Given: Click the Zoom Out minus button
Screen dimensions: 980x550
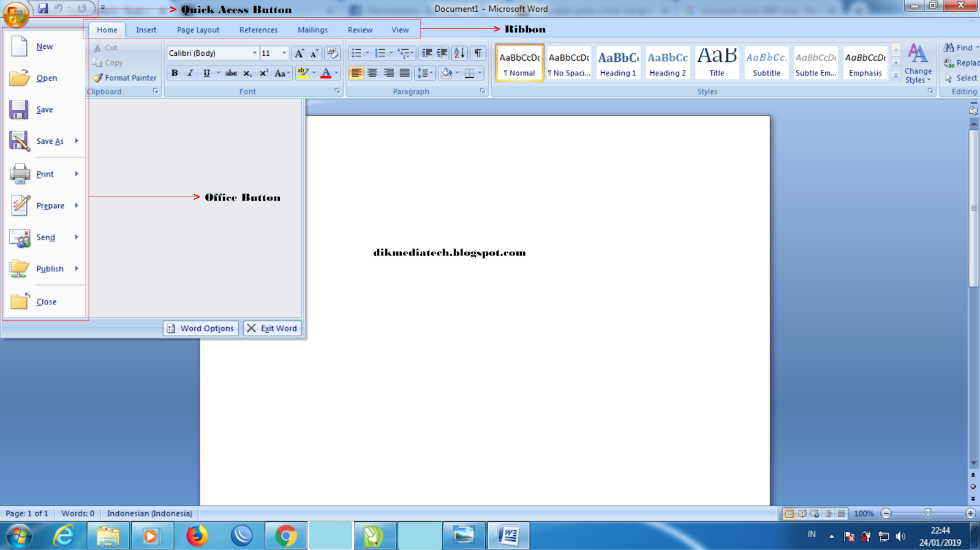Looking at the screenshot, I should pos(886,513).
